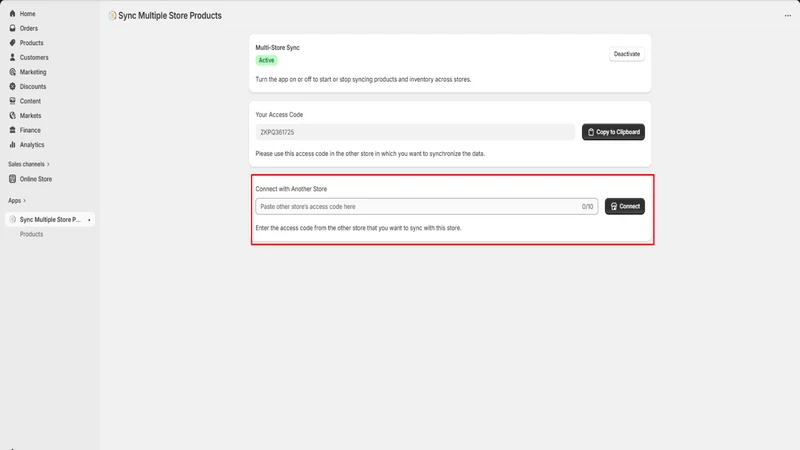Screen dimensions: 800x450
Task: Open Customers section
Action: pyautogui.click(x=34, y=58)
